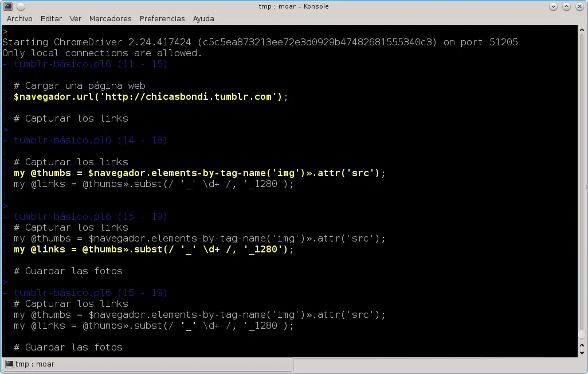
Task: Click the scrollbar down arrow at bottom
Action: point(582,353)
